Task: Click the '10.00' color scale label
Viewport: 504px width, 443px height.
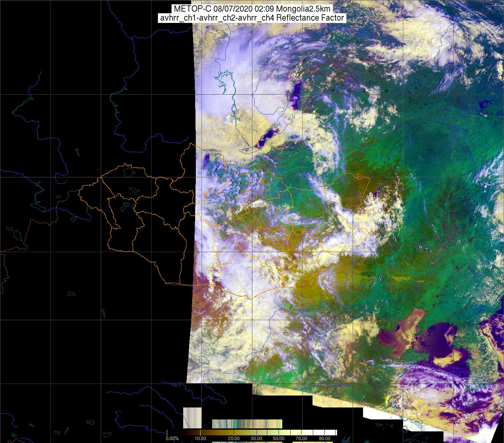Action: [200, 439]
